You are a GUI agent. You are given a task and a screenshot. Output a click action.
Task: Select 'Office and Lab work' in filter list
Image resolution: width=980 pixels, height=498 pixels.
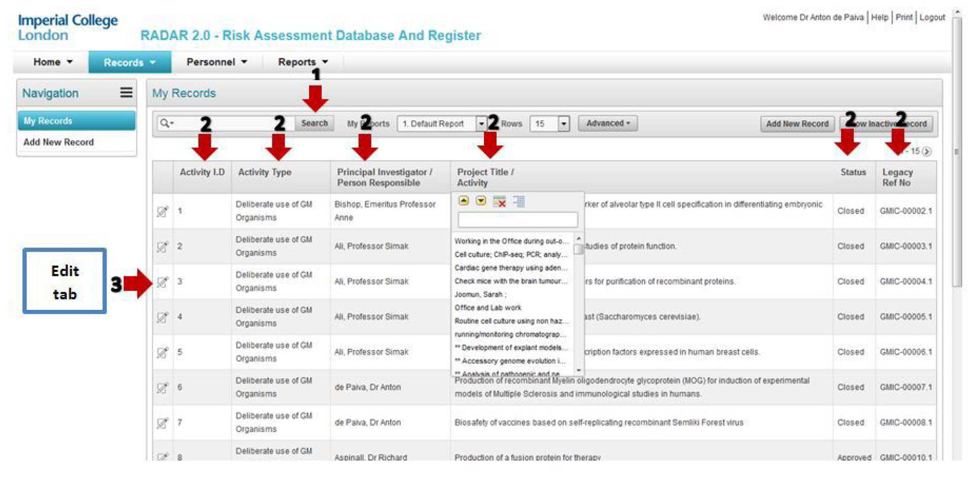pyautogui.click(x=487, y=308)
